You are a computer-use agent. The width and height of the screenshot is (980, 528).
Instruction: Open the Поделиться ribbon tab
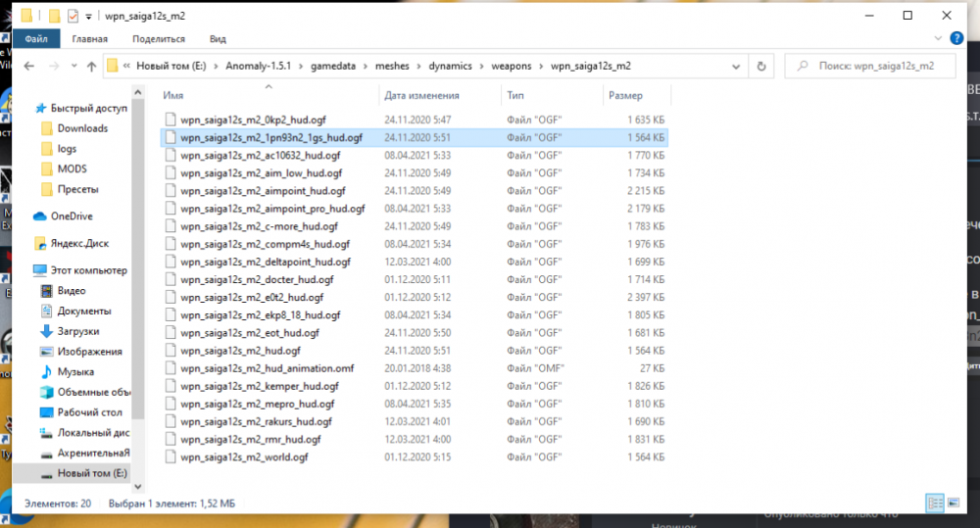pos(159,39)
